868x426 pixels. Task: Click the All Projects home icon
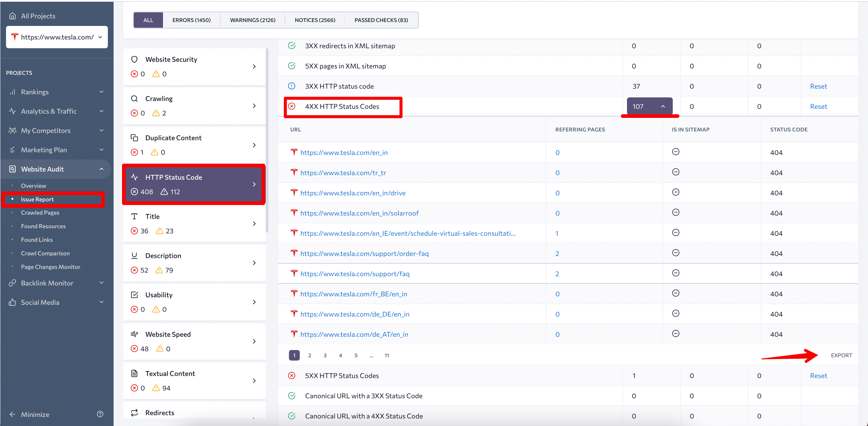[x=12, y=16]
